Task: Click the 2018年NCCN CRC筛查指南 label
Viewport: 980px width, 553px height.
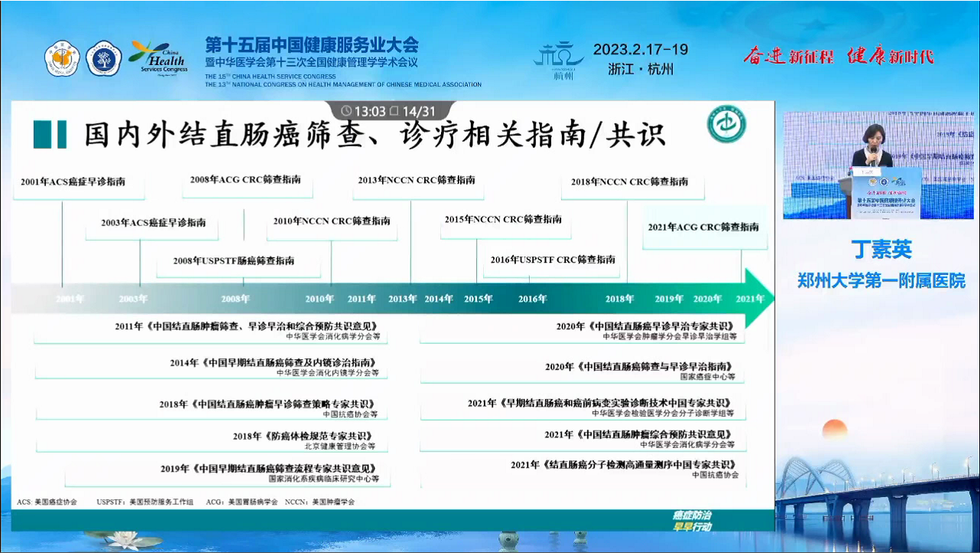Action: (629, 182)
